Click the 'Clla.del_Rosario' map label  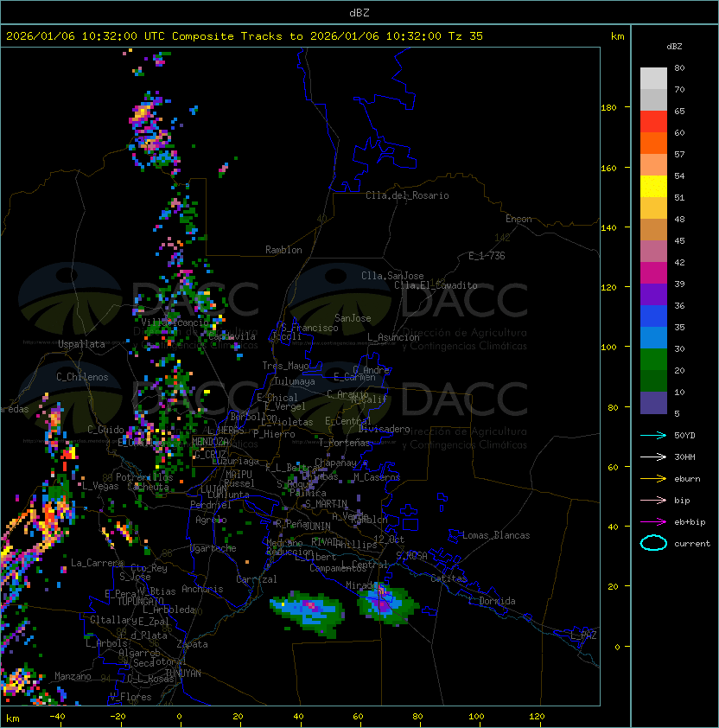point(407,195)
